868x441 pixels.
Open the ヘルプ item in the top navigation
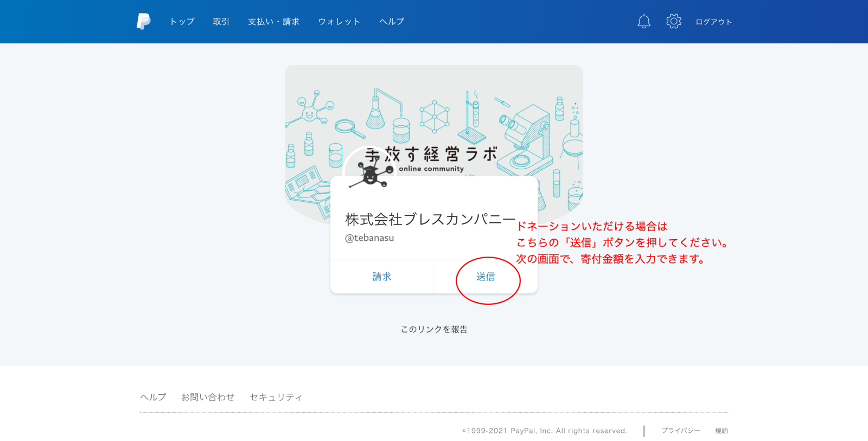(x=392, y=22)
